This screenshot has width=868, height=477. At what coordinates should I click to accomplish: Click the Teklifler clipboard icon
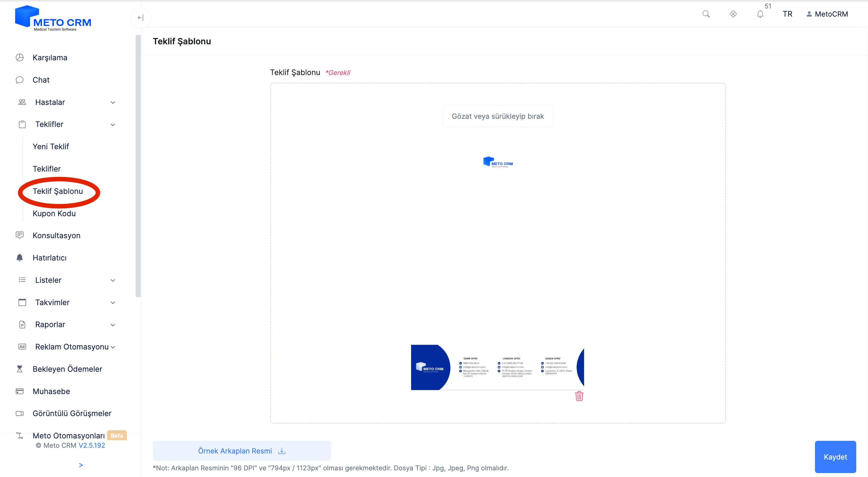pyautogui.click(x=22, y=125)
